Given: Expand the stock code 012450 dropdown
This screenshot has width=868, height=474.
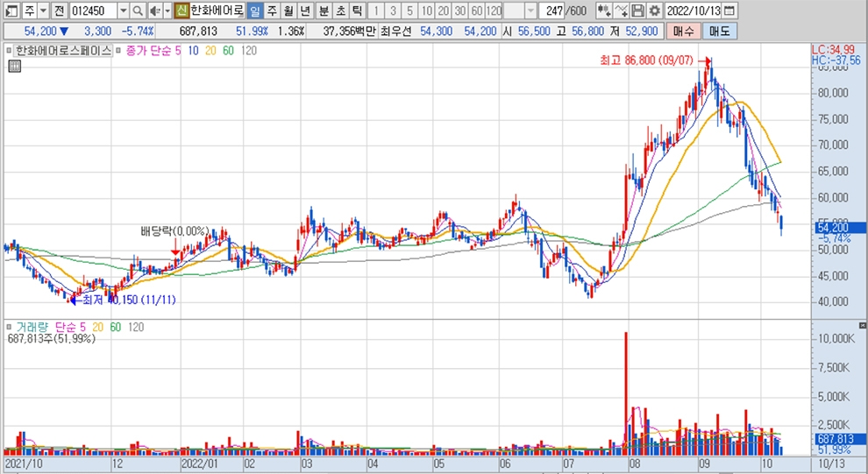Looking at the screenshot, I should point(122,11).
